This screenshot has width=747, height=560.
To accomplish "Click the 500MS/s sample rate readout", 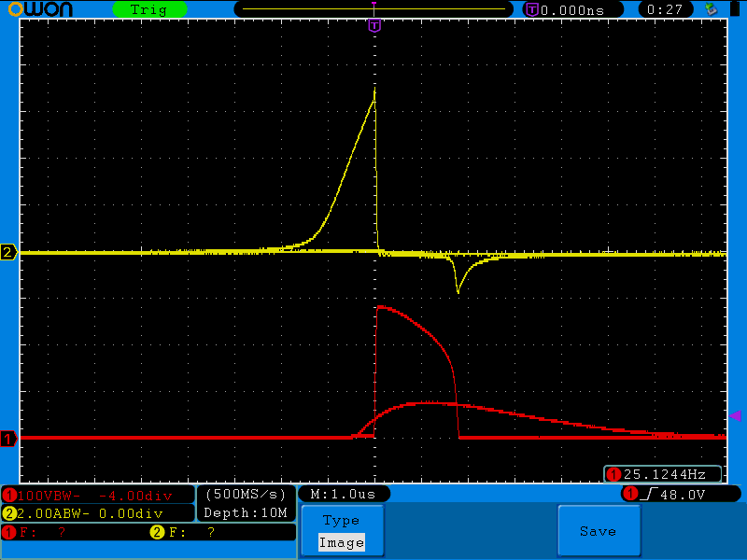I will 246,494.
